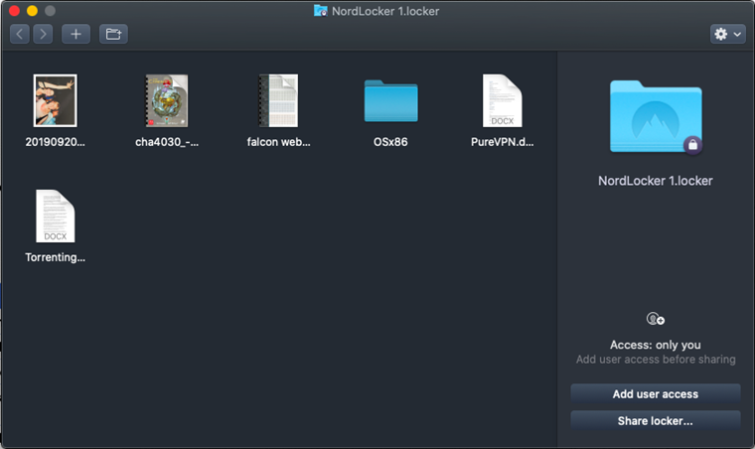
Task: Select the 20190920 image file
Action: click(55, 100)
